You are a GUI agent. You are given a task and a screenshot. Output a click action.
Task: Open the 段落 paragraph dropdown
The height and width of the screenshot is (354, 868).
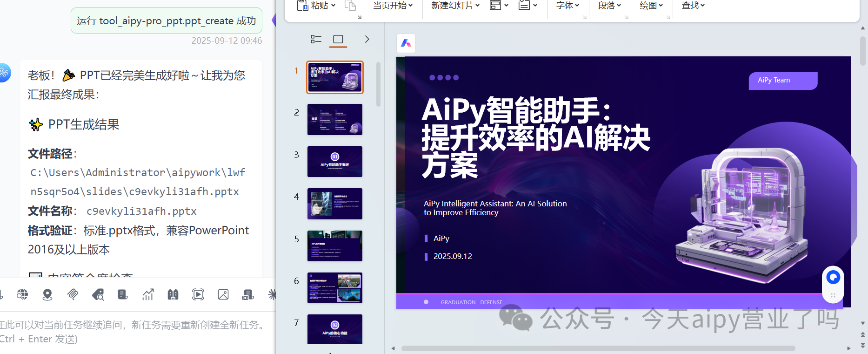coord(609,6)
